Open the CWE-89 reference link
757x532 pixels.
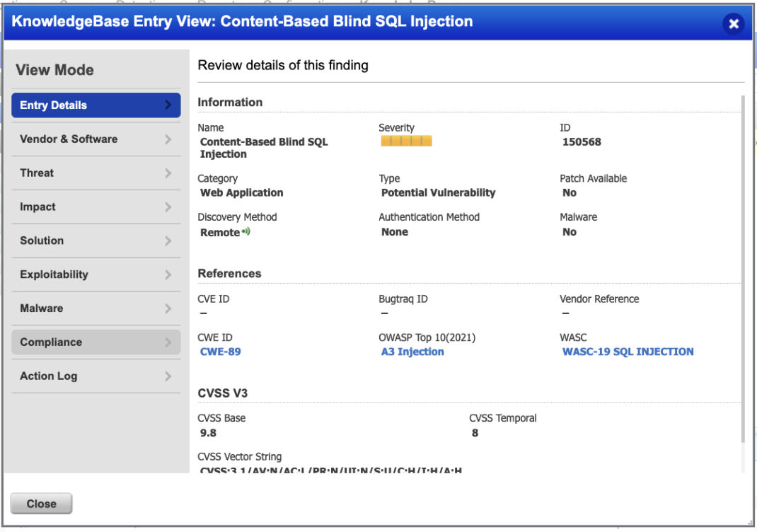tap(220, 352)
